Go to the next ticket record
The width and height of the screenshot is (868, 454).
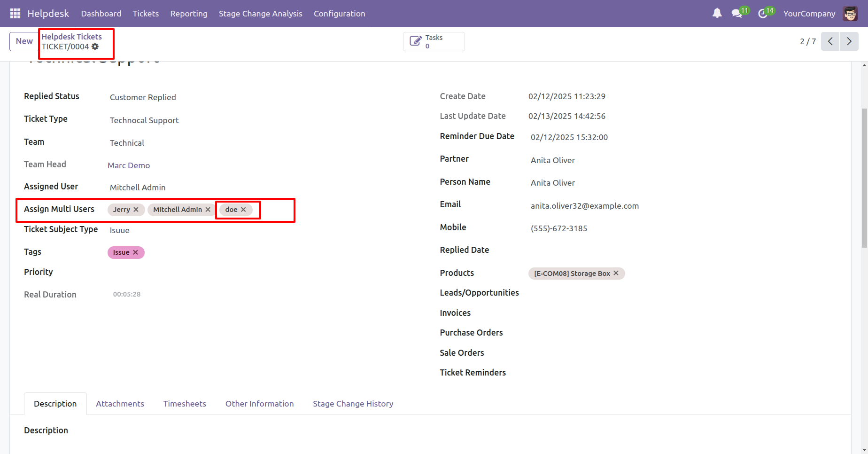(849, 41)
